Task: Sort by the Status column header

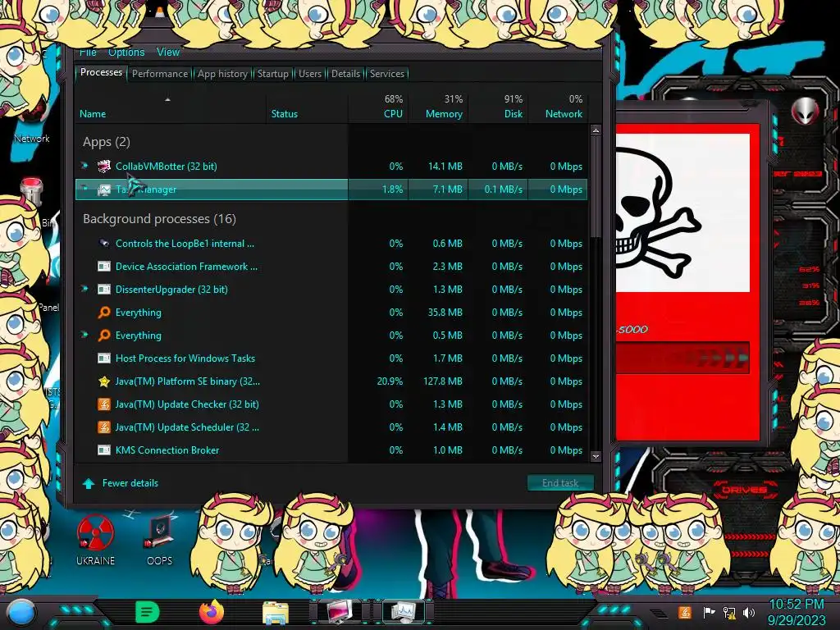Action: 307,107
